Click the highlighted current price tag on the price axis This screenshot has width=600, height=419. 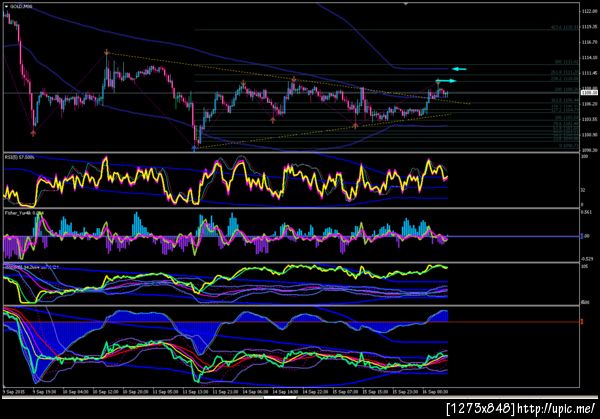pos(589,93)
